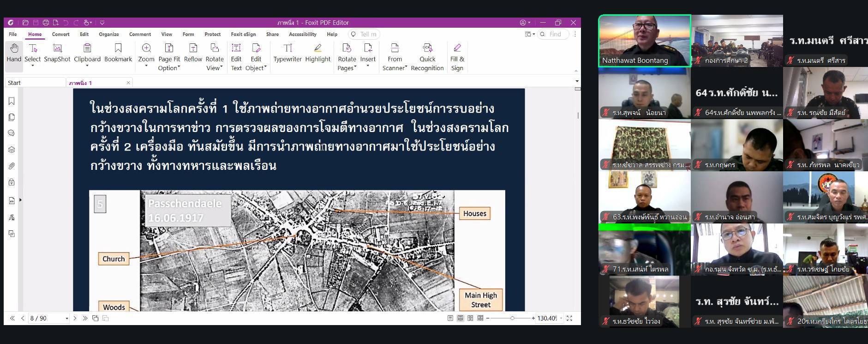Click the Reflow view button
This screenshot has width=868, height=344.
[193, 53]
